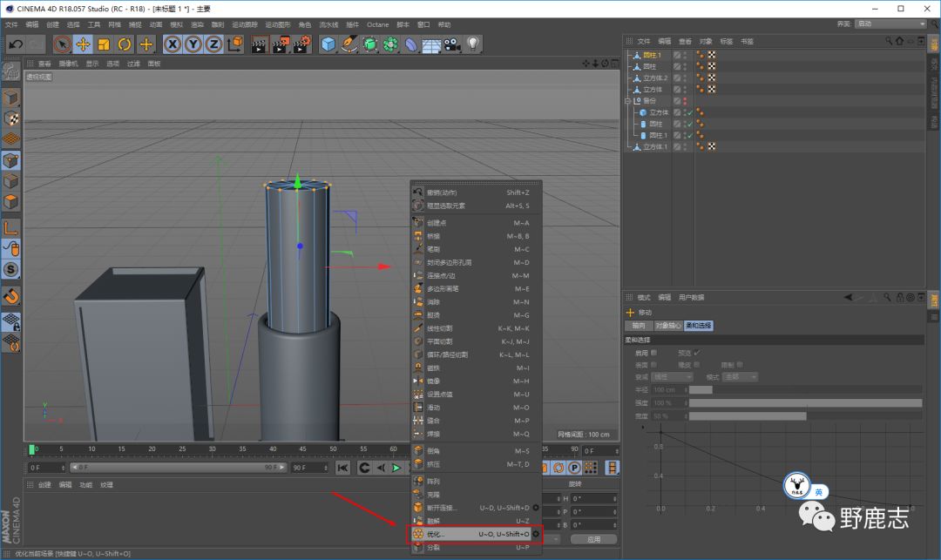Toggle the X axis lock icon
941x560 pixels.
click(x=173, y=44)
